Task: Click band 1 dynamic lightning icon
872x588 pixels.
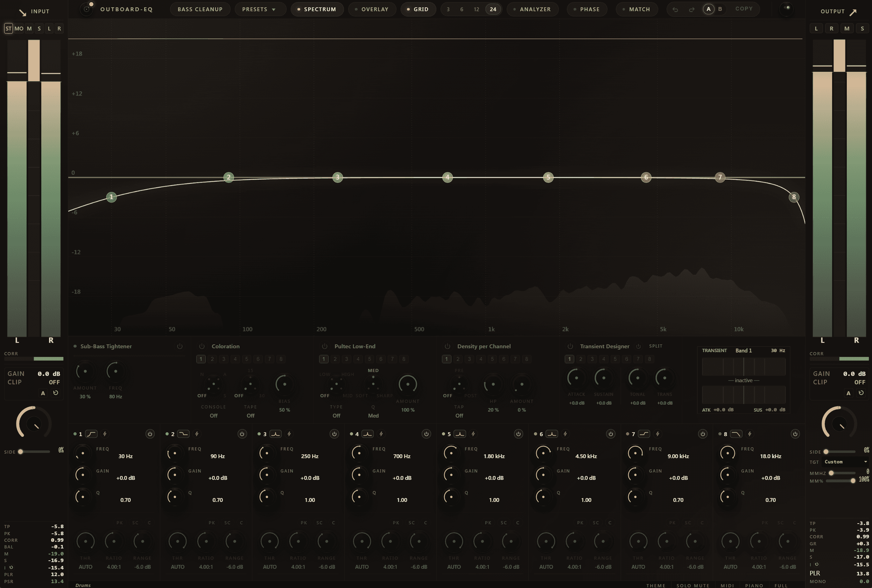Action: [105, 434]
